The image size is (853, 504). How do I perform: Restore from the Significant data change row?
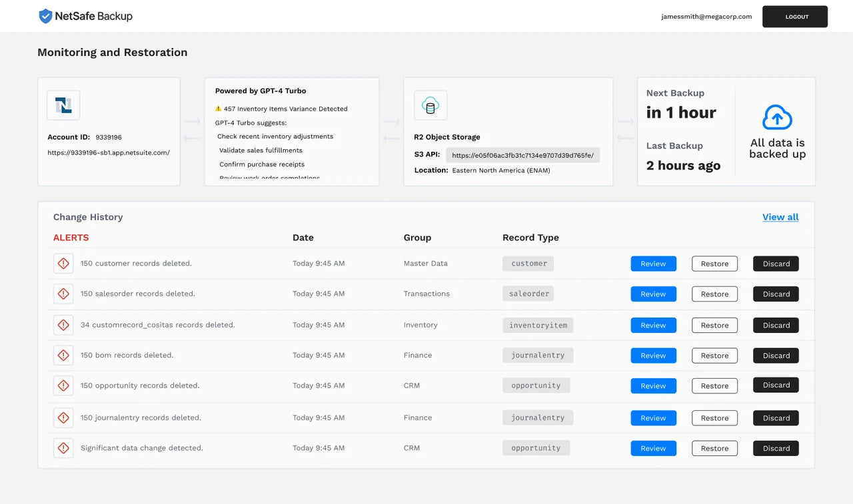(x=714, y=448)
